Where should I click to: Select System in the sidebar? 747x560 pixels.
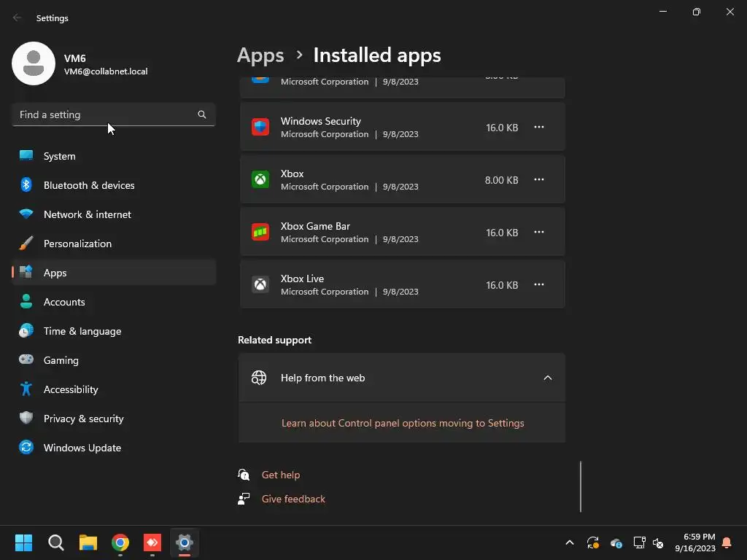click(113, 156)
